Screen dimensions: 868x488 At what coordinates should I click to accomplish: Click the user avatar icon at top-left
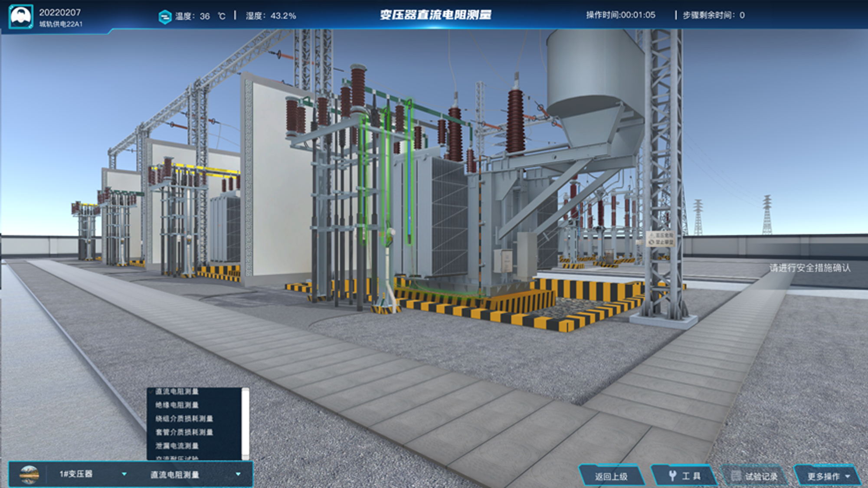tap(20, 16)
